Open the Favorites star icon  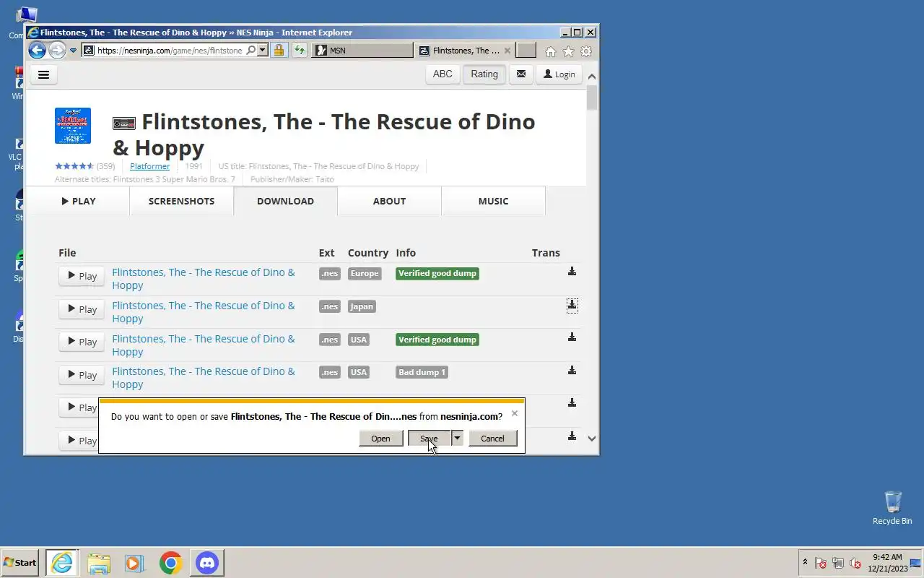(x=568, y=51)
